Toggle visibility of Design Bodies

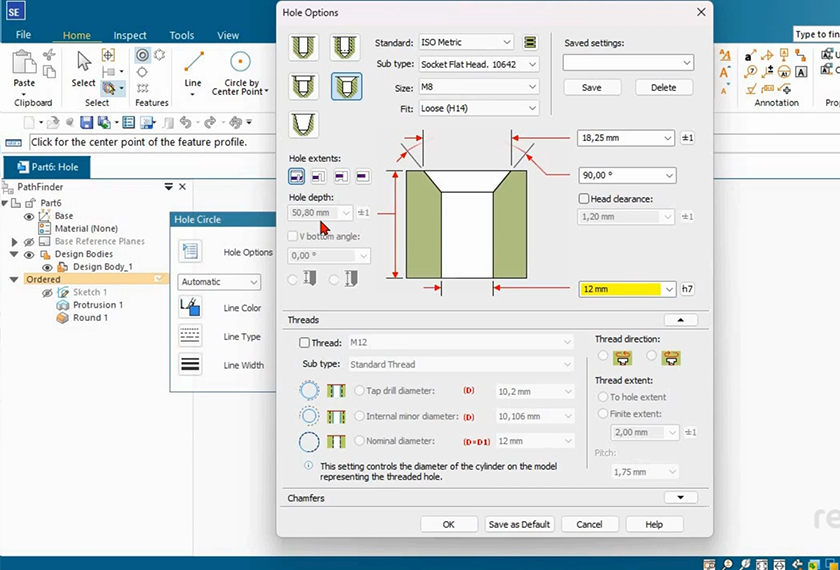click(29, 254)
